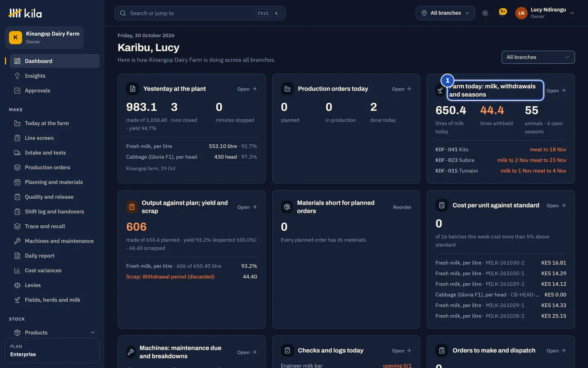This screenshot has width=588, height=368.
Task: Open Machines and maintenance in sidebar
Action: [x=55, y=241]
